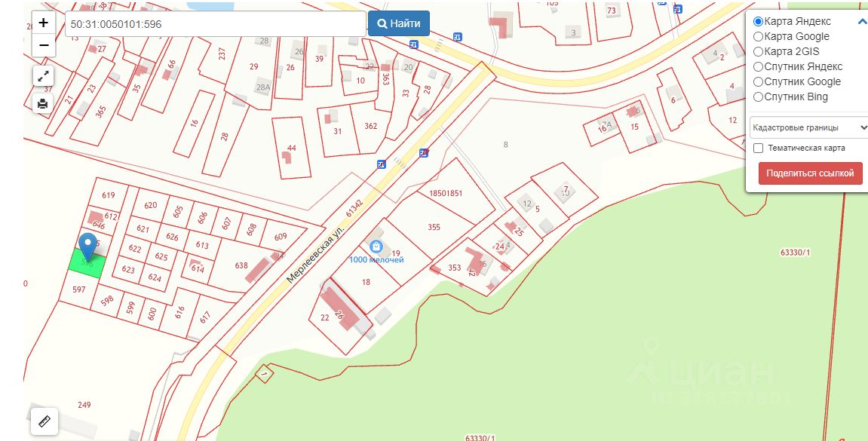Click parcel number 362

point(371,126)
